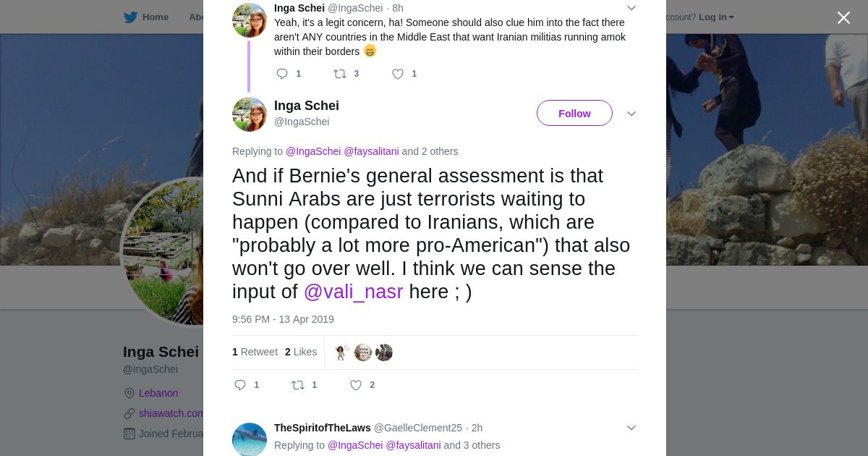Open the Log in dropdown
868x456 pixels.
716,17
